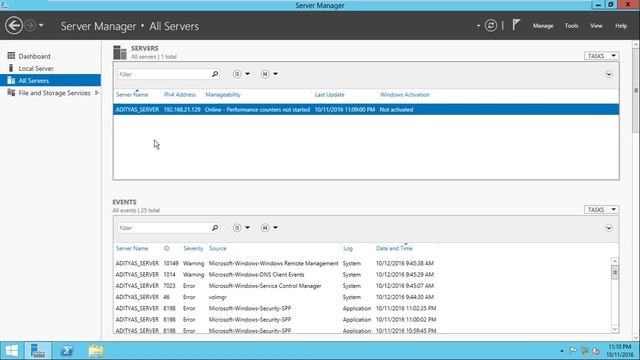
Task: Go back with the back arrow button
Action: [14, 26]
